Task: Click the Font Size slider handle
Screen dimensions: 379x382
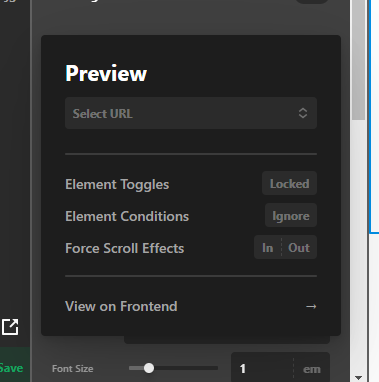Action: (149, 368)
